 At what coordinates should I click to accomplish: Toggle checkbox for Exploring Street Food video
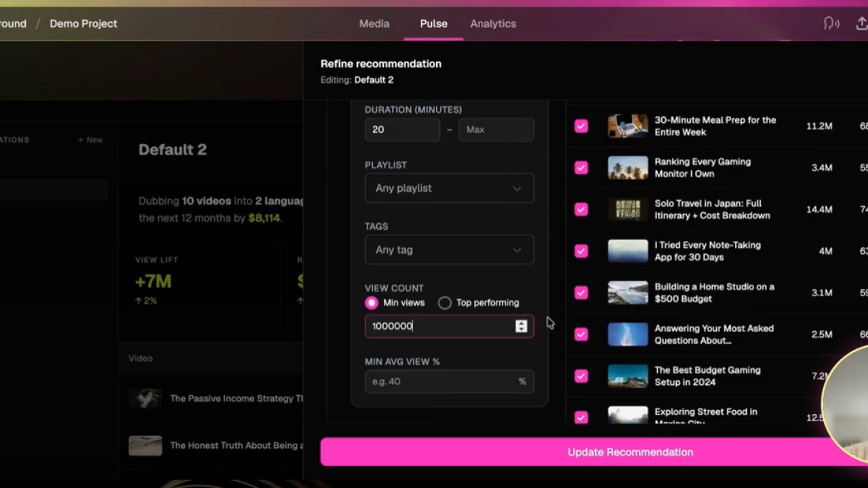tap(581, 418)
